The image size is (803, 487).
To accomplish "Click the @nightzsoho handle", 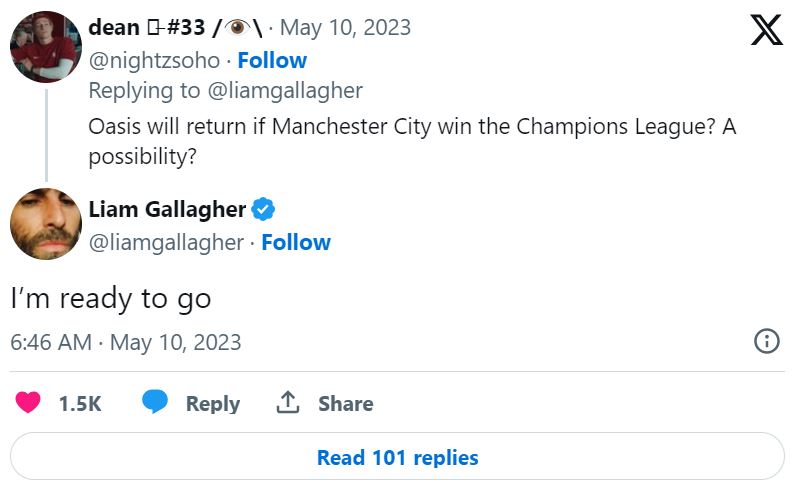I will pyautogui.click(x=153, y=60).
